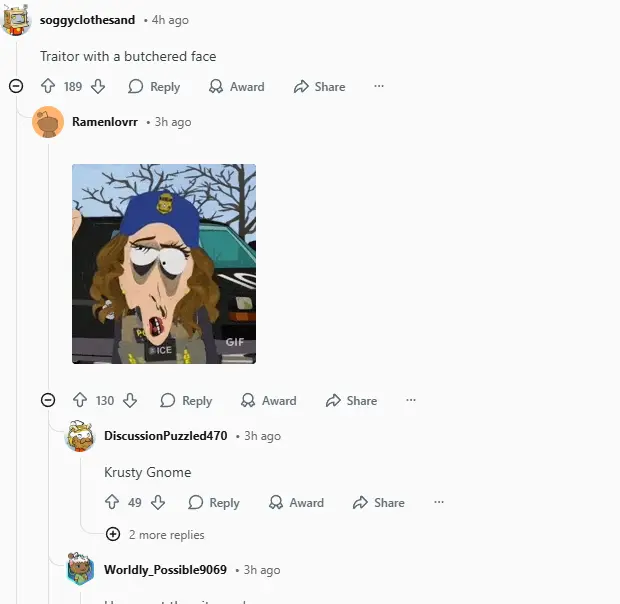The image size is (620, 604).
Task: Upvote soggyclothesand's comment
Action: (48, 87)
